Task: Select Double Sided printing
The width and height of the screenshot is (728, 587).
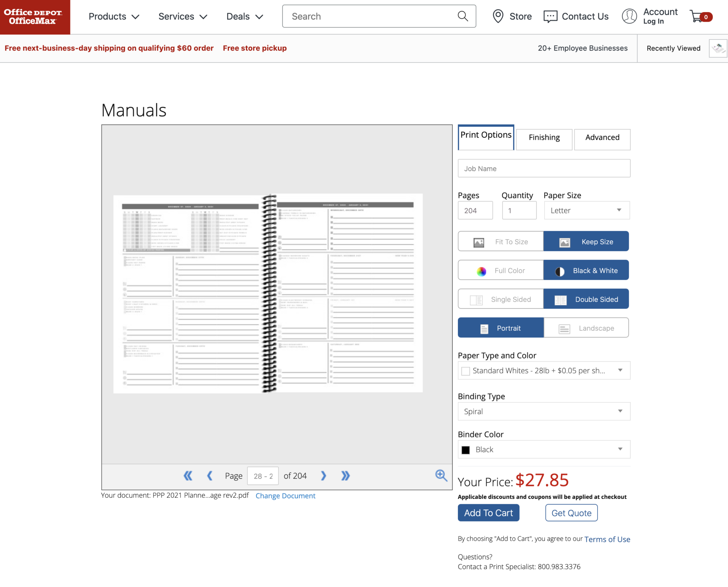Action: click(x=586, y=299)
